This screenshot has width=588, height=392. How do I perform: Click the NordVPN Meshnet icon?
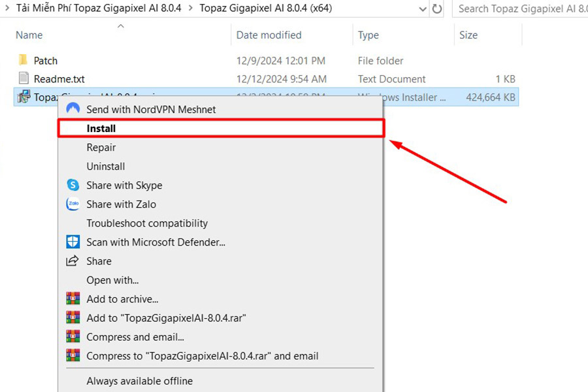coord(73,108)
